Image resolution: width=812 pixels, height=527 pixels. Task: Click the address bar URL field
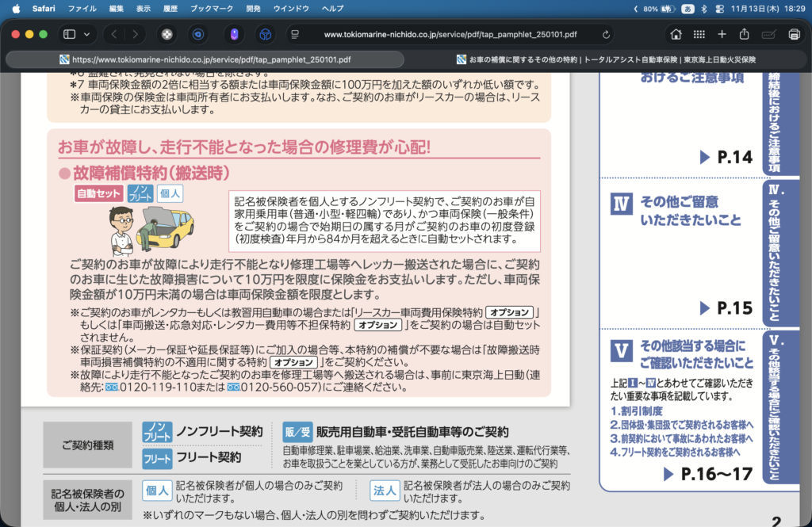pos(450,35)
